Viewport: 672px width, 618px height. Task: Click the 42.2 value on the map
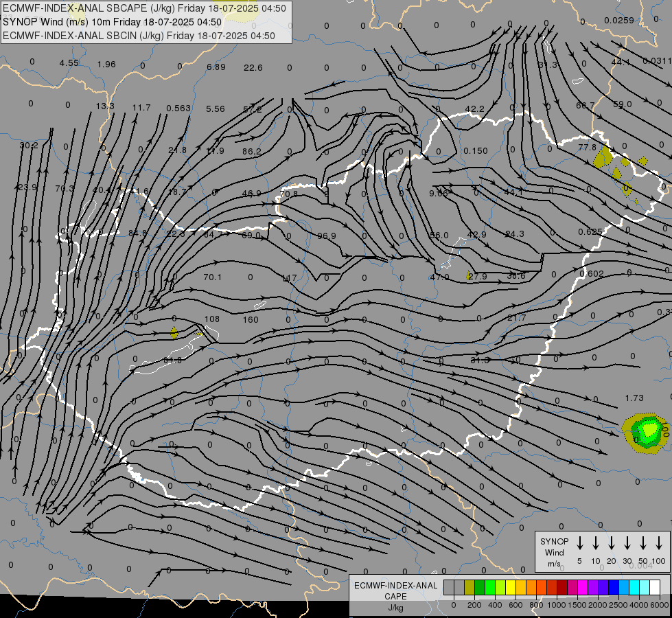tap(474, 109)
